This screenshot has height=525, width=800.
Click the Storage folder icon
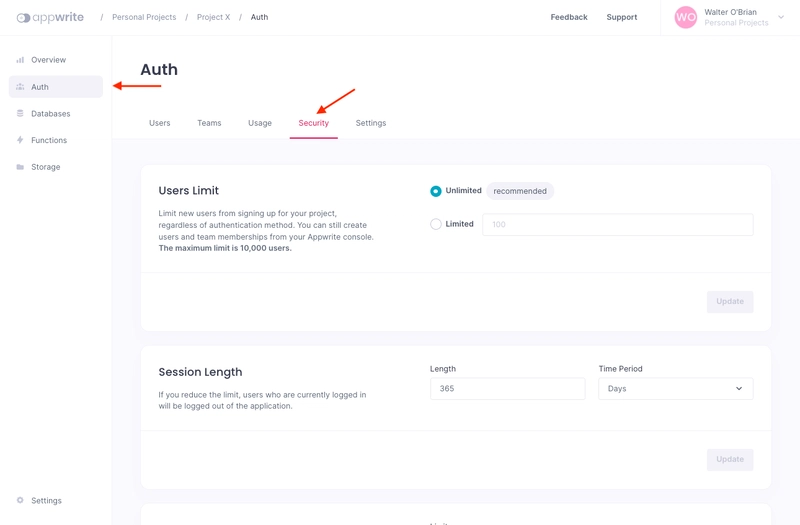click(x=20, y=167)
